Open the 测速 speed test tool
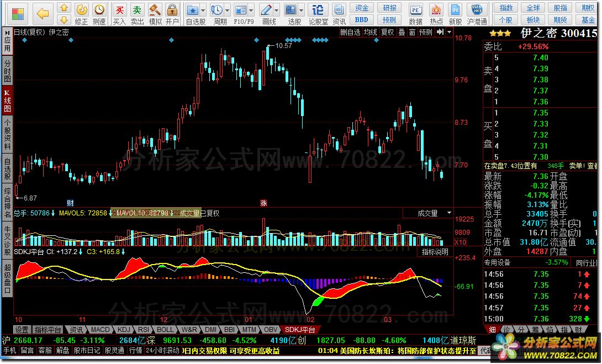Image resolution: width=602 pixels, height=364 pixels. (x=99, y=14)
